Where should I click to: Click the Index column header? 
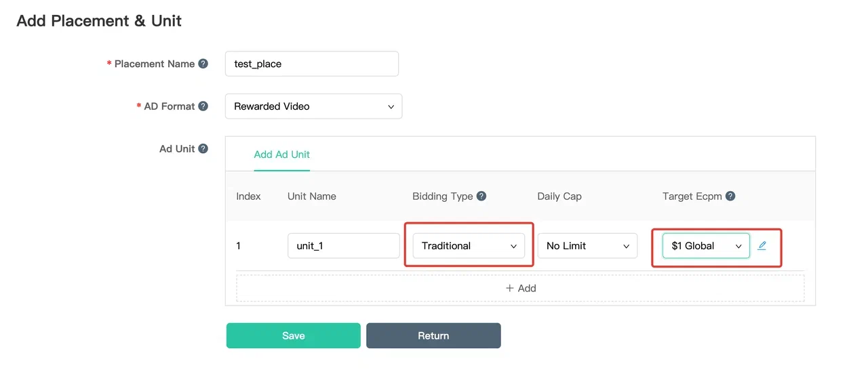coord(248,196)
